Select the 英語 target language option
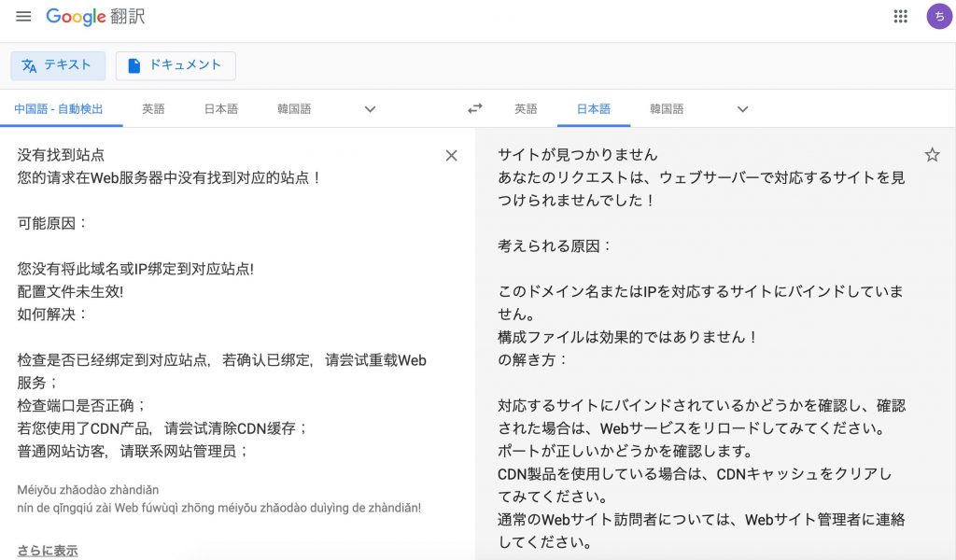This screenshot has width=956, height=560. (527, 108)
